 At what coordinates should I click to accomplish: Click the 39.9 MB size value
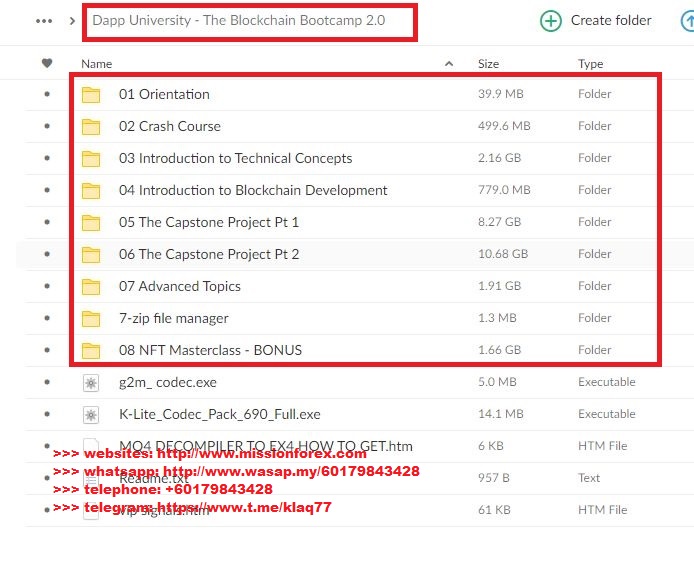tap(501, 94)
